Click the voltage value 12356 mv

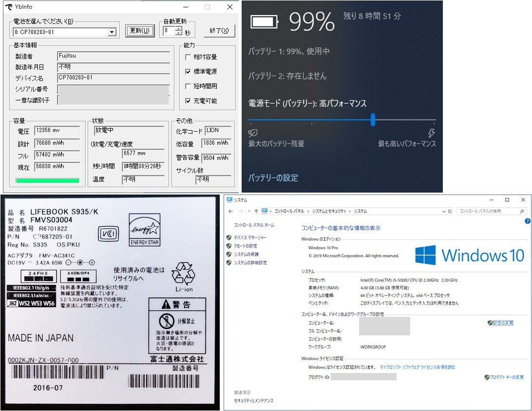[57, 131]
